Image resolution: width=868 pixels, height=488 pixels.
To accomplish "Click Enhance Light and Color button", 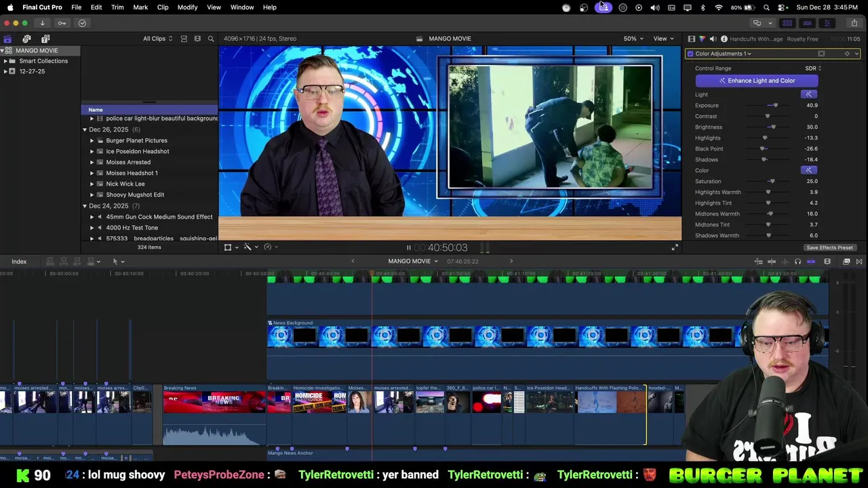I will (757, 81).
